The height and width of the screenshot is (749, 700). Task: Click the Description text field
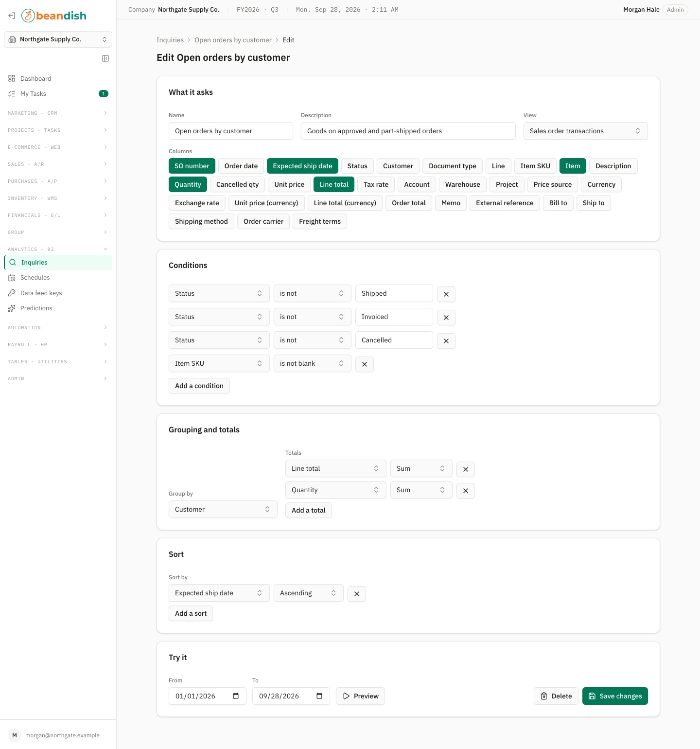click(408, 131)
